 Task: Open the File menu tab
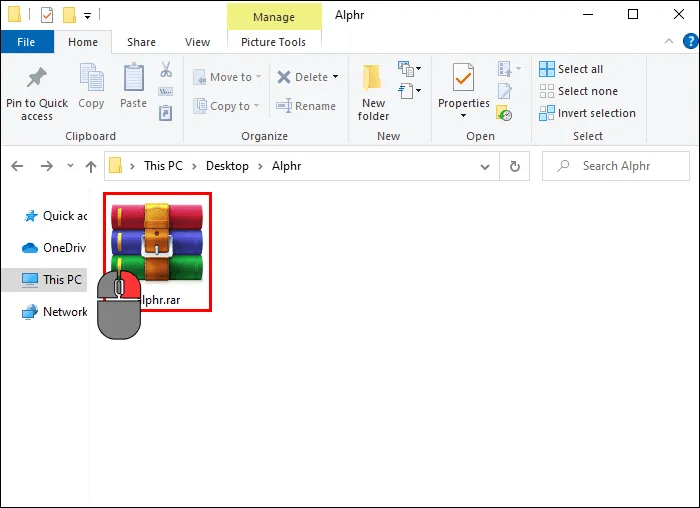pyautogui.click(x=27, y=42)
